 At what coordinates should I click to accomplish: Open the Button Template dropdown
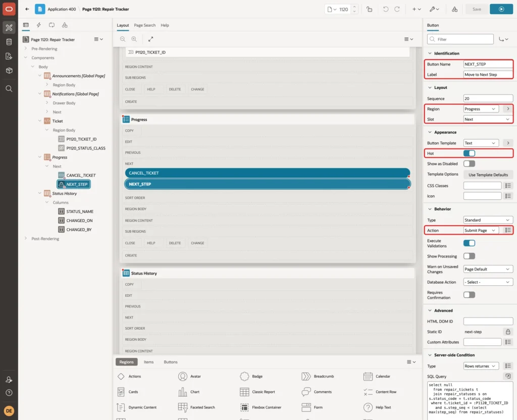(481, 143)
